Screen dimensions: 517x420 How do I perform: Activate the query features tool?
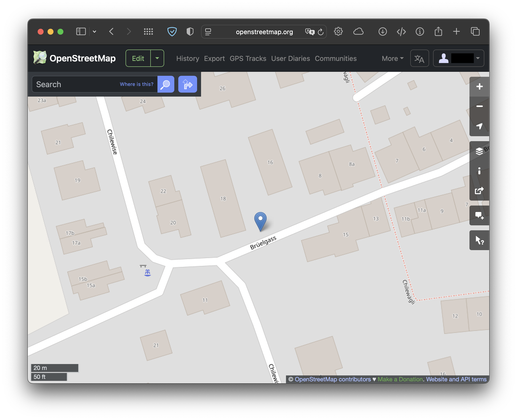point(479,240)
